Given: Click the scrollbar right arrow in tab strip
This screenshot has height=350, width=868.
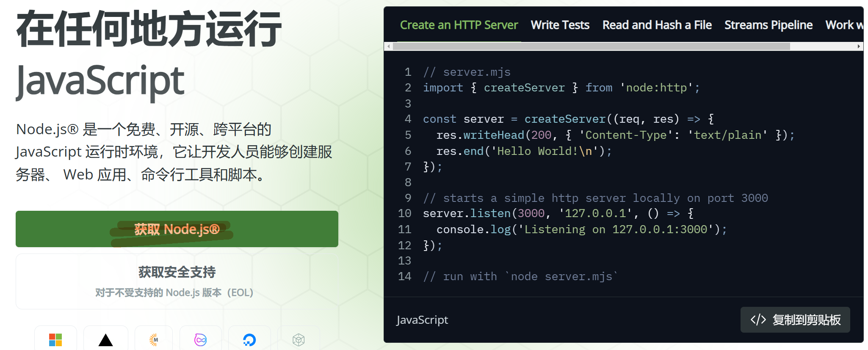Looking at the screenshot, I should pyautogui.click(x=859, y=47).
